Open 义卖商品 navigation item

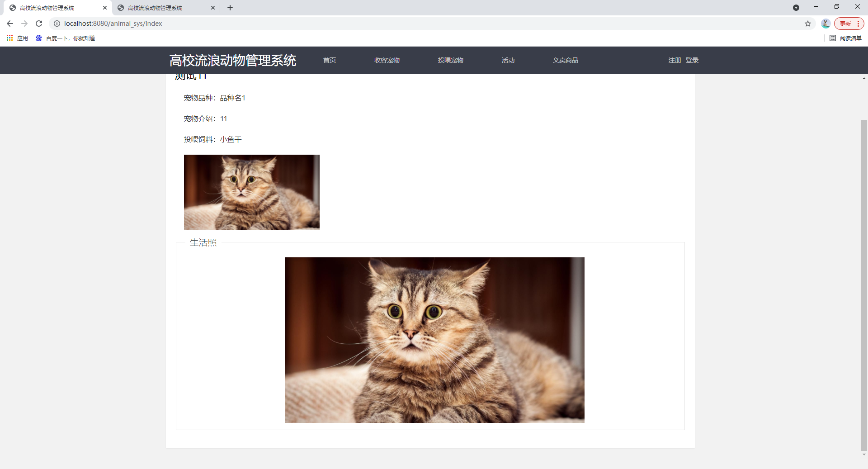point(566,60)
